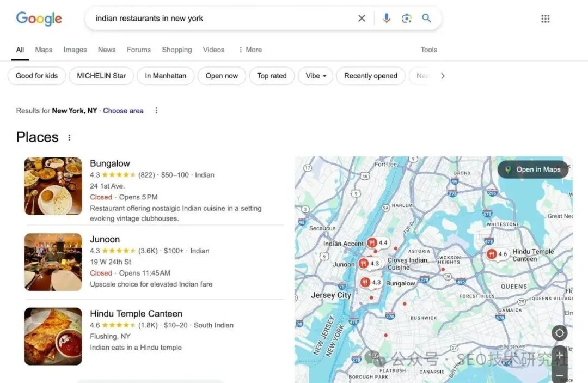The image size is (588, 383).
Task: Open Google Lens image search
Action: point(407,19)
